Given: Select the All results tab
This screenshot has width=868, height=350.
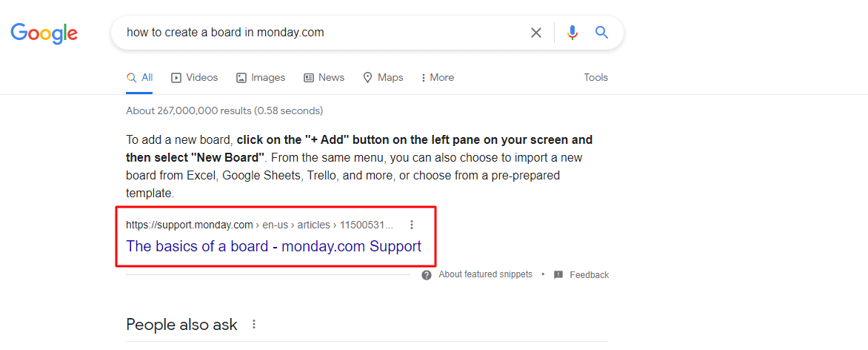Looking at the screenshot, I should (140, 77).
